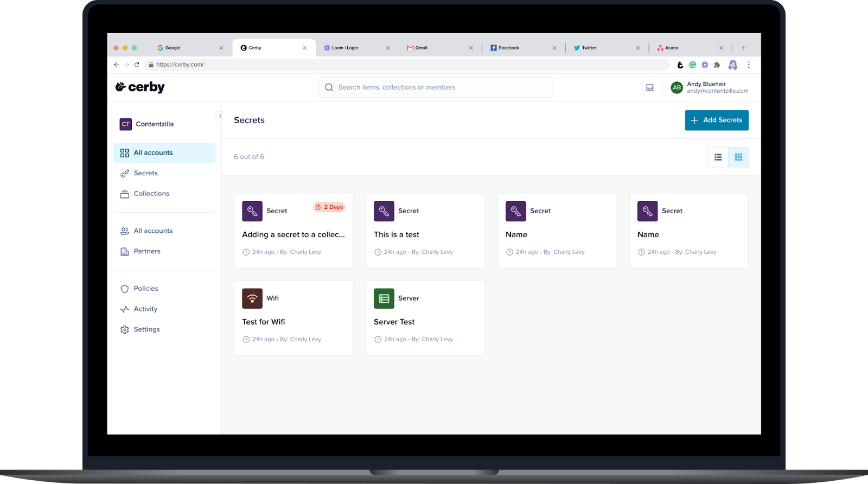The height and width of the screenshot is (484, 868).
Task: Focus the search items input field
Action: pos(436,87)
